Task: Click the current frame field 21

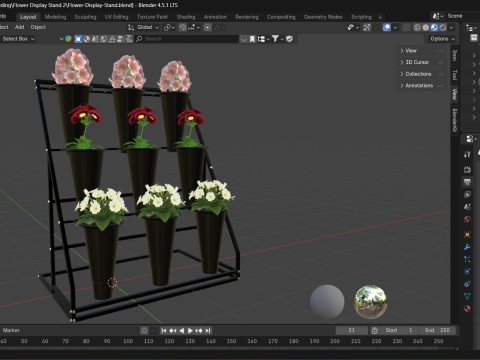Action: (x=352, y=330)
